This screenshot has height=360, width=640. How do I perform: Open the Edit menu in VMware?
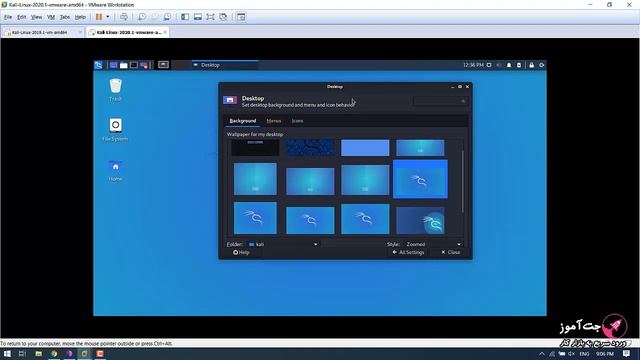click(x=22, y=17)
